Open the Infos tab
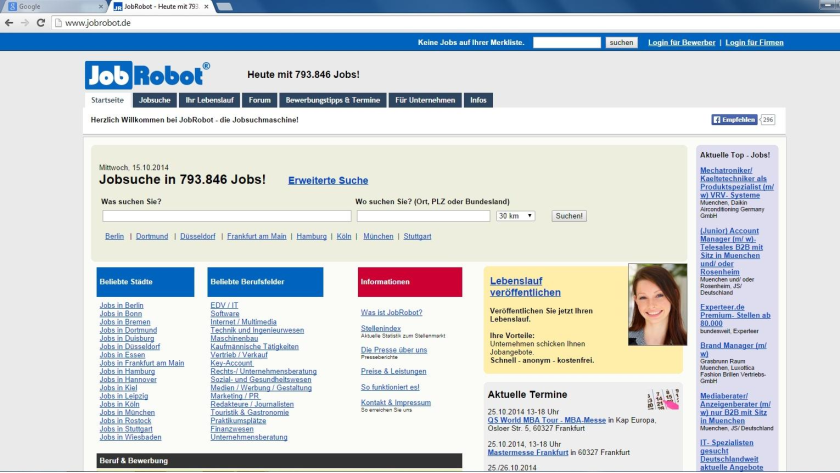Viewport: 840px width, 473px height. 478,100
